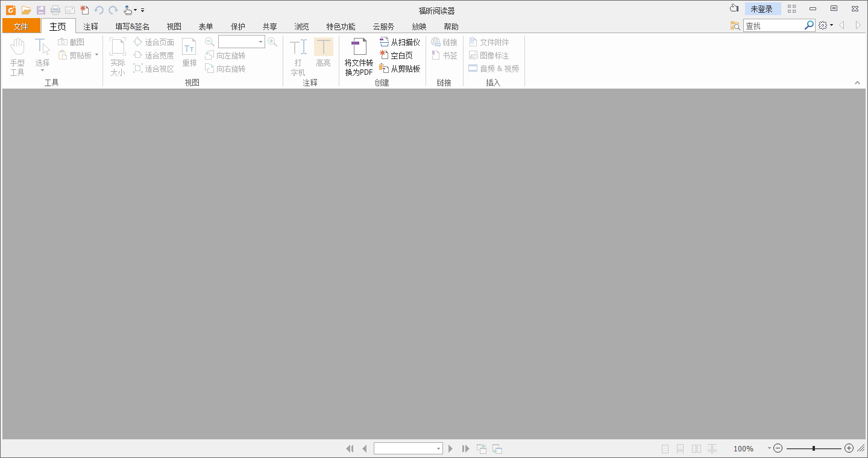This screenshot has width=868, height=458.
Task: Go to previous page in status bar
Action: pos(365,448)
